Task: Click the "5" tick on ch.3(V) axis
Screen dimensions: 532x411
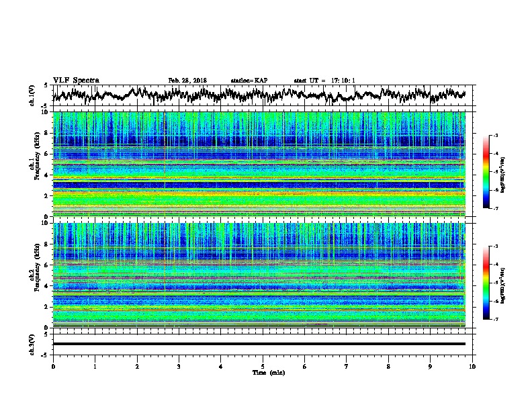Action: [46, 334]
